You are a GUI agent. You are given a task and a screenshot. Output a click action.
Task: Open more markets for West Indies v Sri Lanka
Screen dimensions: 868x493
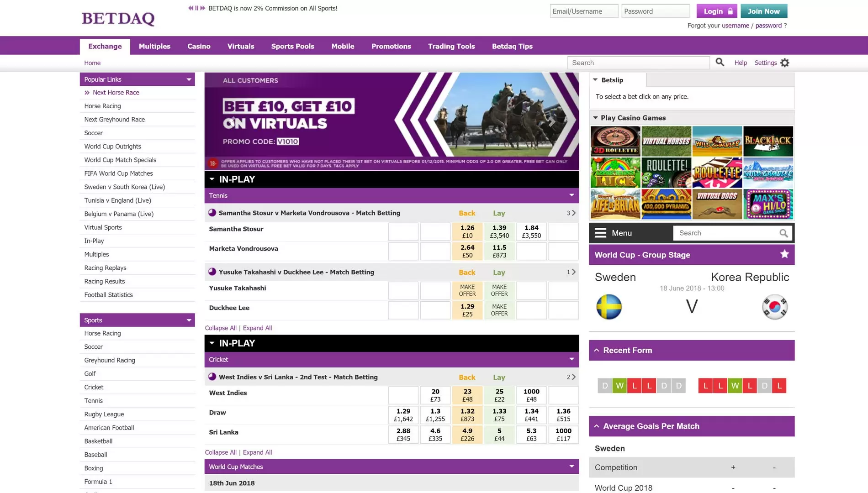tap(571, 377)
